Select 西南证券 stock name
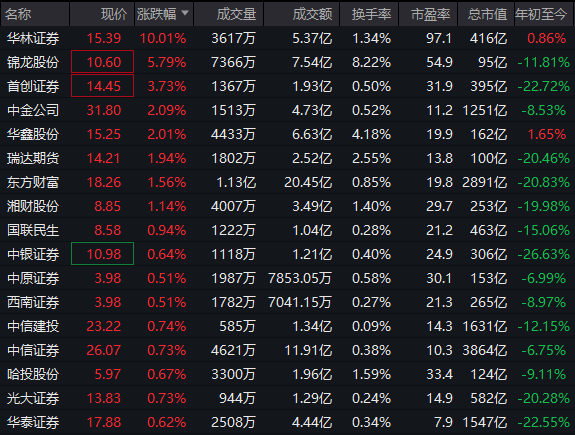Viewport: 575px width, 435px height. tap(33, 302)
